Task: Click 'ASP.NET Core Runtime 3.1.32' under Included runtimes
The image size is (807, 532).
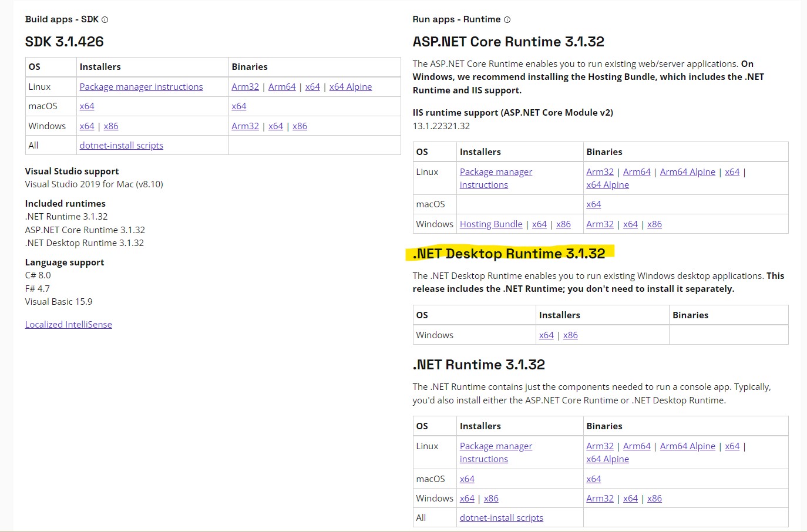Action: [x=85, y=230]
